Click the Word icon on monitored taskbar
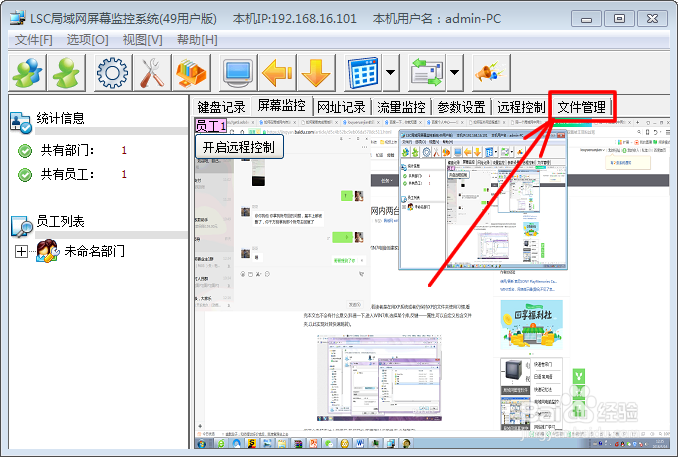 (360, 443)
